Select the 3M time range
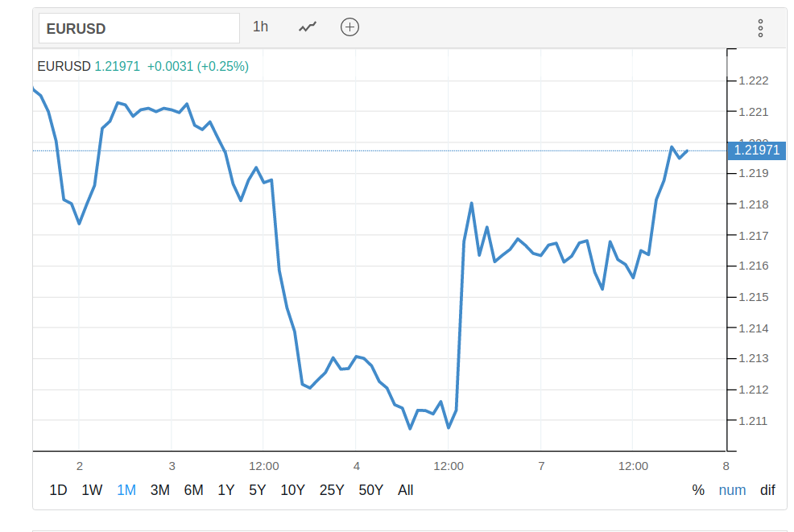Image resolution: width=794 pixels, height=532 pixels. [x=159, y=490]
